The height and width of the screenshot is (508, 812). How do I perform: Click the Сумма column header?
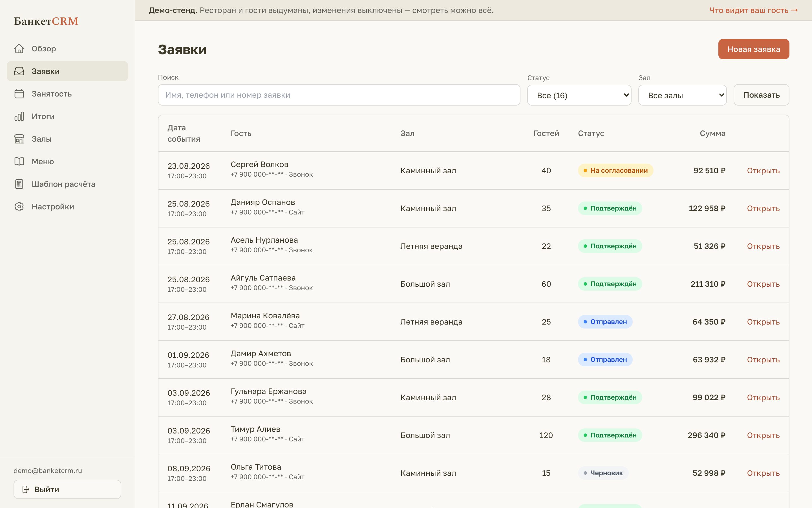point(712,133)
